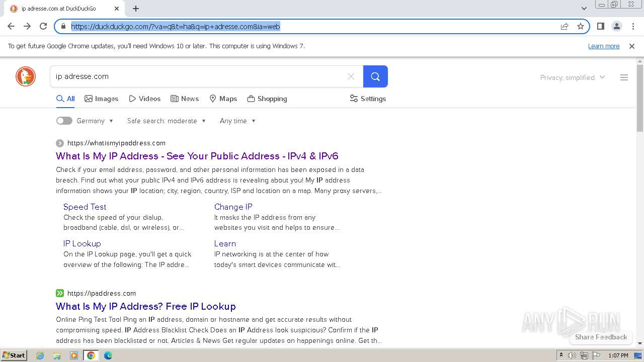Screen dimensions: 644x362
Task: Click the page vertical scrollbar thumb
Action: coord(640,98)
